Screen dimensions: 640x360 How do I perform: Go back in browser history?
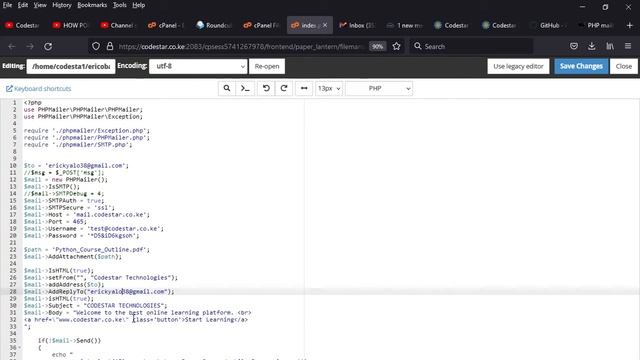(11, 47)
